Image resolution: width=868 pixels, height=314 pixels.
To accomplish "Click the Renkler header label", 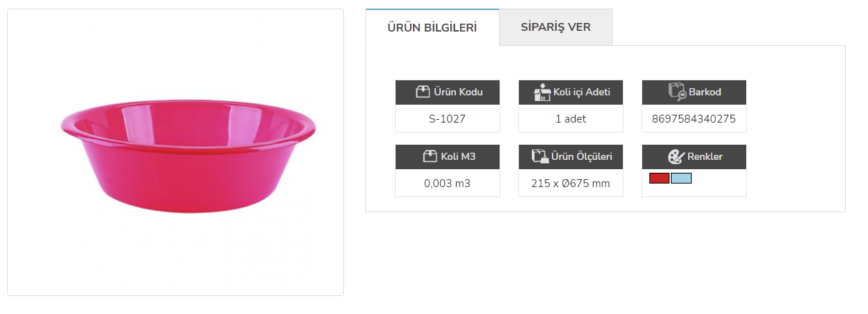I will click(x=705, y=156).
